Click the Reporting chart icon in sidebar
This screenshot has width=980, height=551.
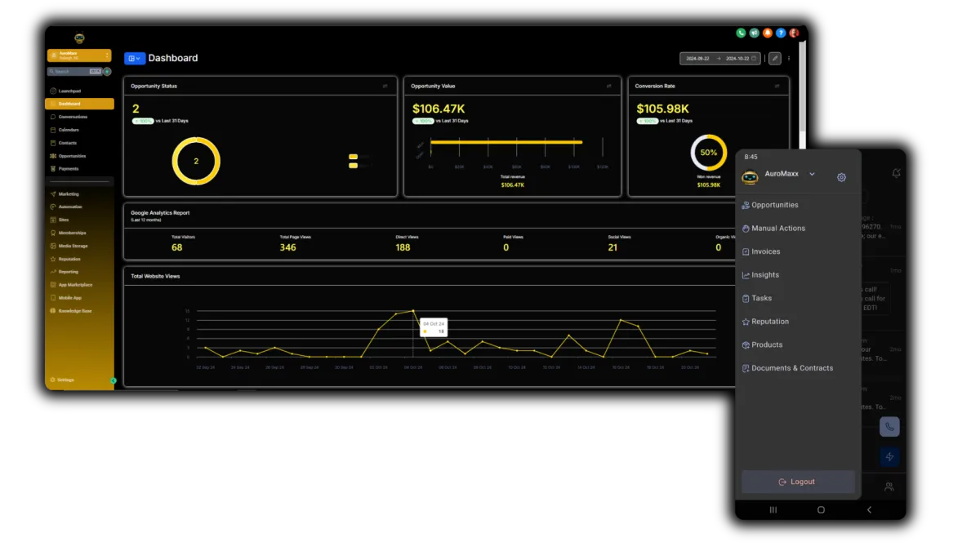tap(53, 272)
